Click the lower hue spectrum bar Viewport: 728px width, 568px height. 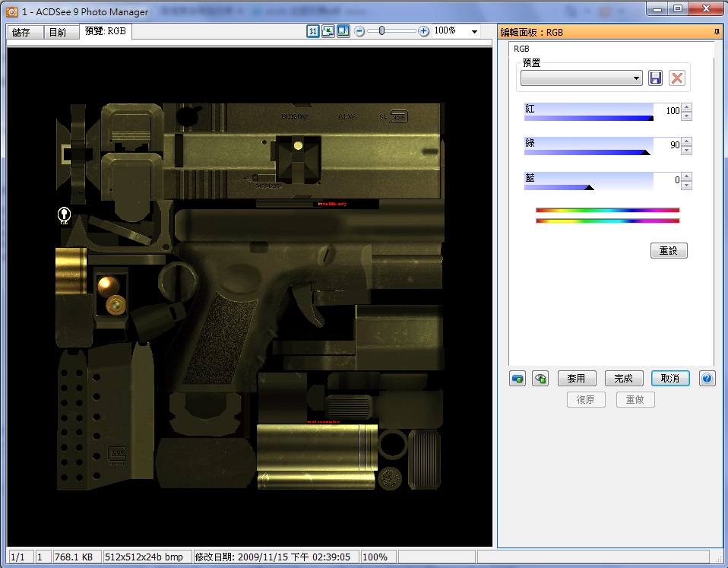click(x=607, y=221)
